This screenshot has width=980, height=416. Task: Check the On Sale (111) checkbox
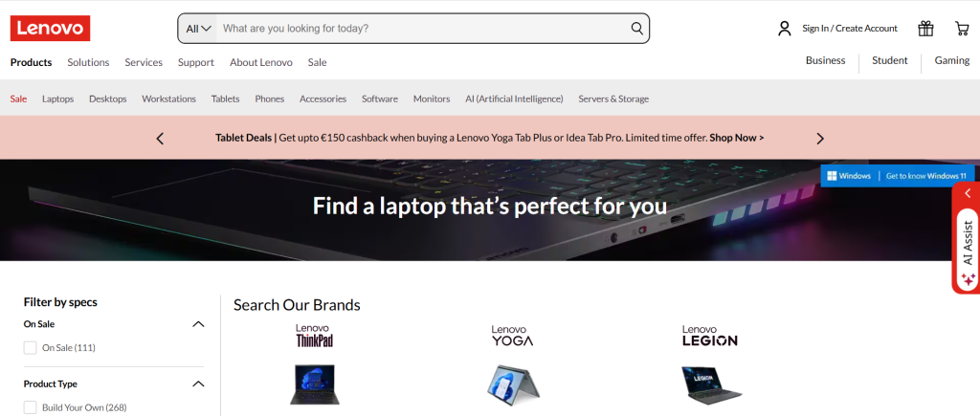click(30, 347)
